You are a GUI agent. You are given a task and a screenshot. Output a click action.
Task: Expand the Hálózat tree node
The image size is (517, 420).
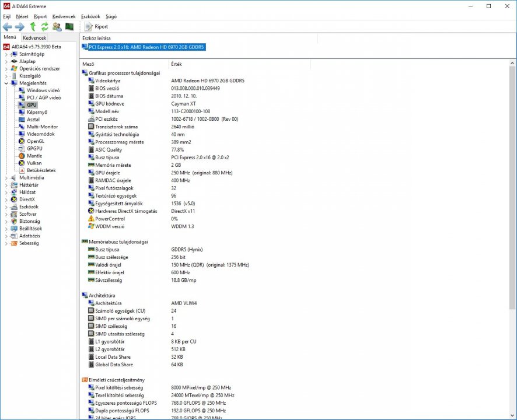(6, 192)
